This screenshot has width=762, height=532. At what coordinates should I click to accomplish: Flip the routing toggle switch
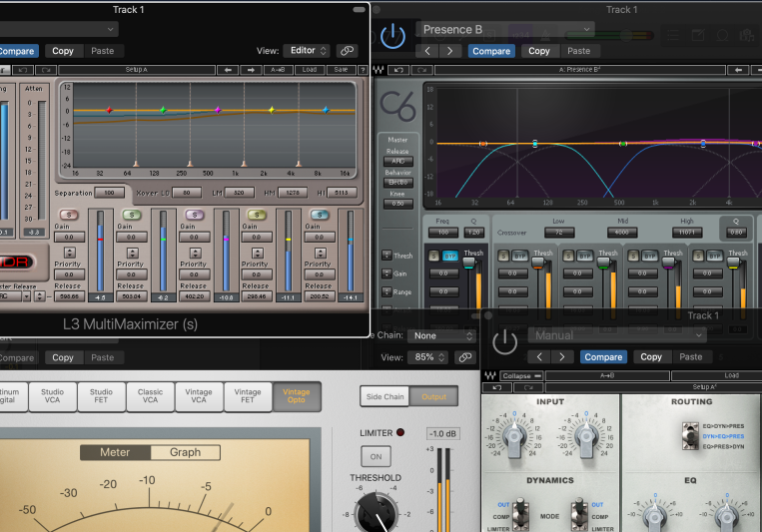[689, 436]
